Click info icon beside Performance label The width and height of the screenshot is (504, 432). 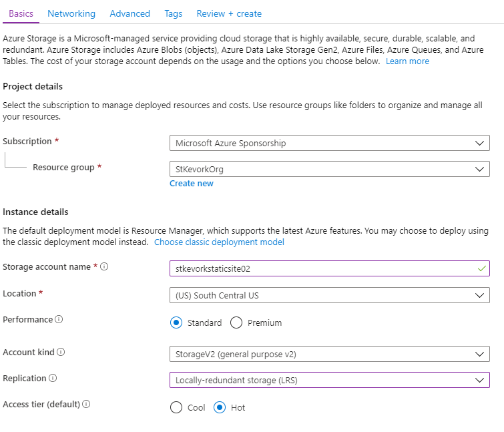[x=59, y=320]
